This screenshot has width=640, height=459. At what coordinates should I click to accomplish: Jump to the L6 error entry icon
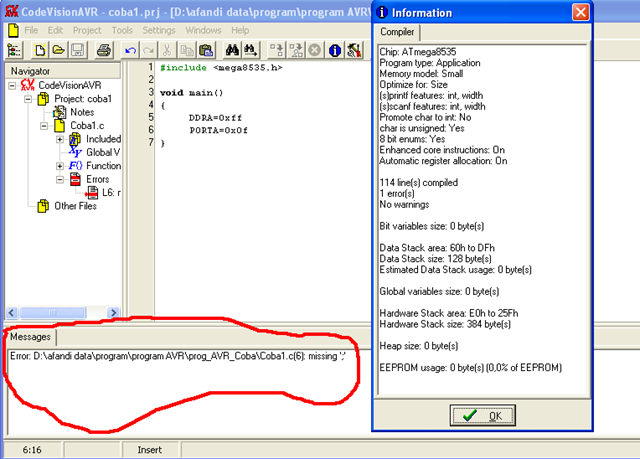coord(92,193)
